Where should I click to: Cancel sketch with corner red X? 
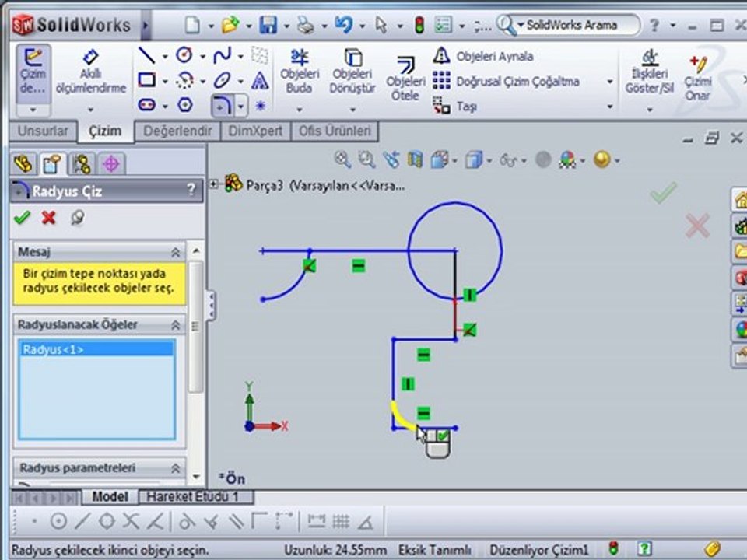(697, 226)
